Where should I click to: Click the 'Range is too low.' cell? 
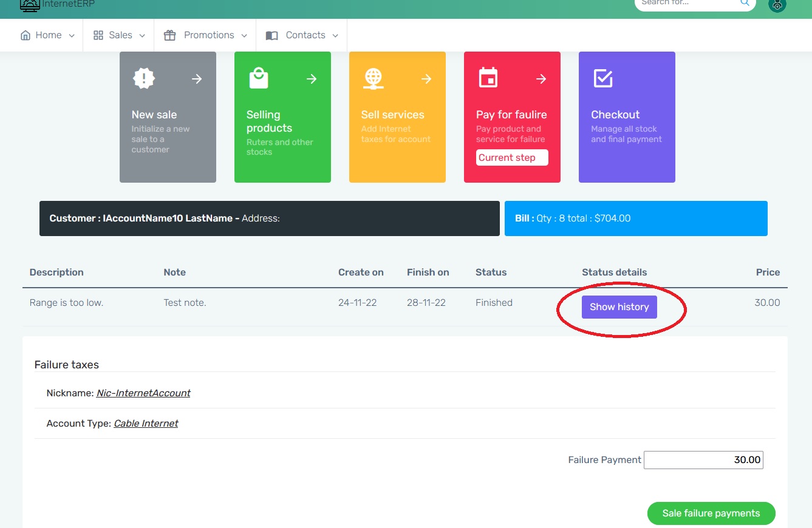pyautogui.click(x=66, y=303)
